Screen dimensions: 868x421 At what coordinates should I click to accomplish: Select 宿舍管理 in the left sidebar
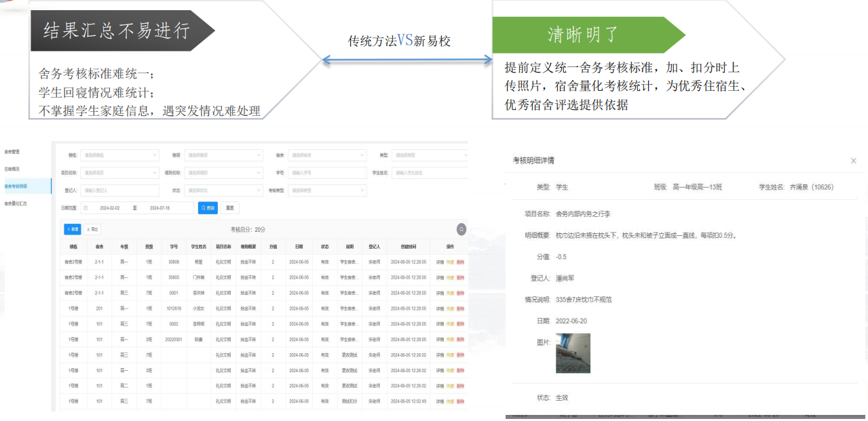[x=12, y=152]
